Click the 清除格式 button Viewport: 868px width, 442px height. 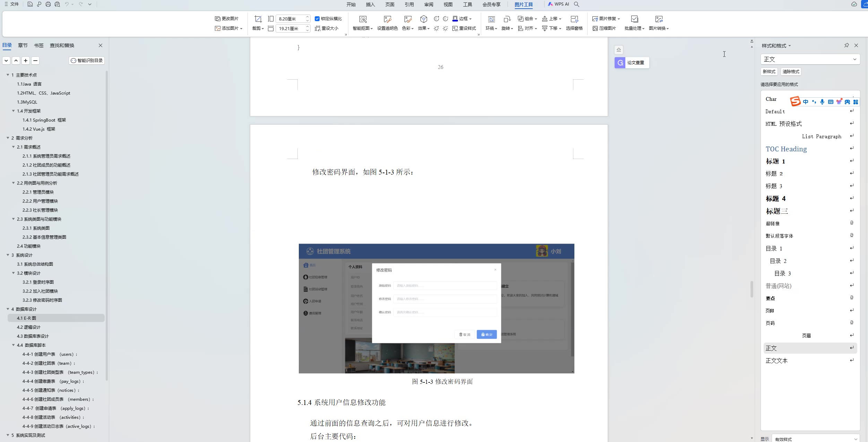point(791,72)
